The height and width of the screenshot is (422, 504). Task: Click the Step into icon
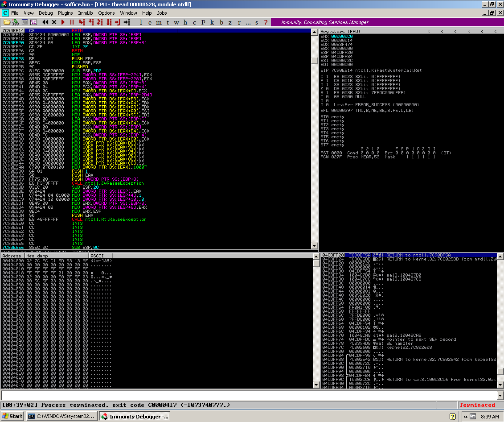pos(82,22)
